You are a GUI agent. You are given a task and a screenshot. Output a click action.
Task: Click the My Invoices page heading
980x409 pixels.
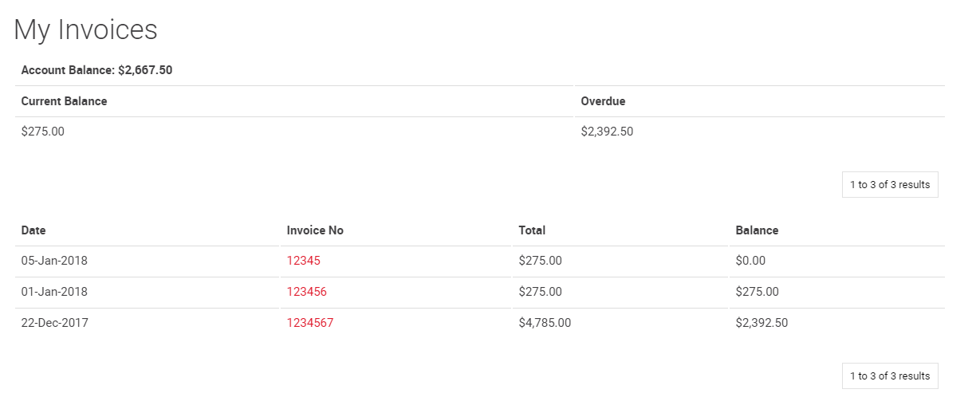85,29
